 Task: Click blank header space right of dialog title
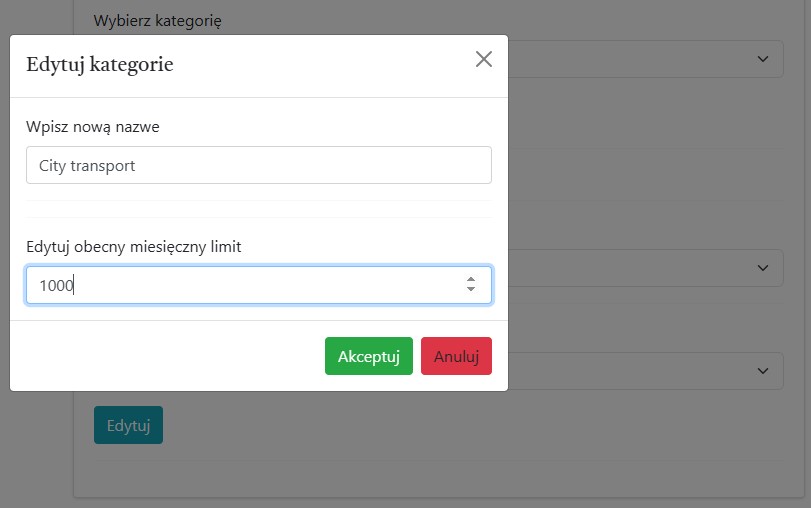click(320, 65)
